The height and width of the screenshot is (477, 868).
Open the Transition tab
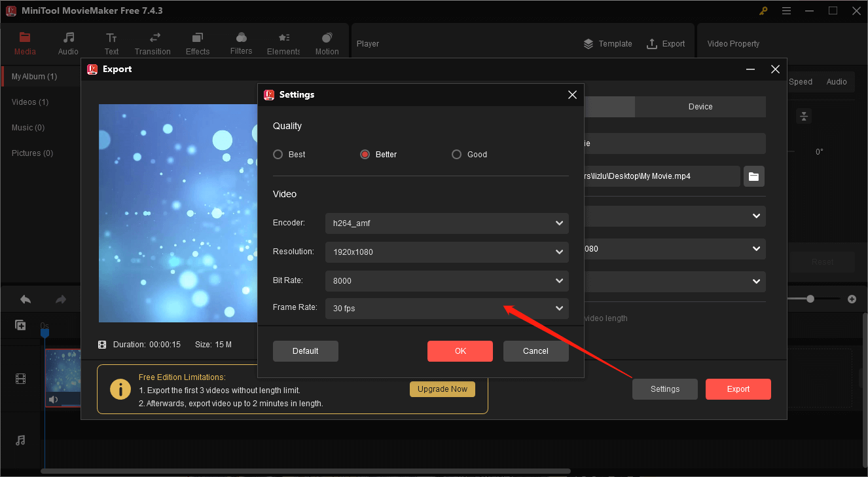click(x=153, y=43)
